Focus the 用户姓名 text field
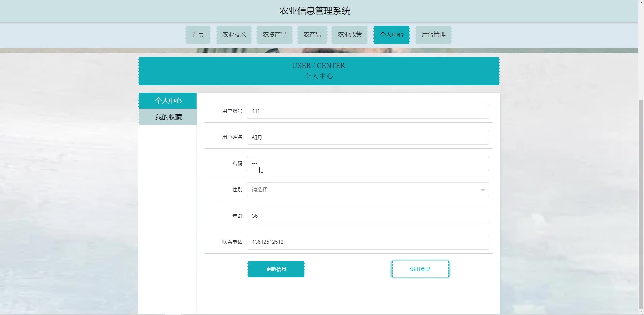This screenshot has width=644, height=315. (x=368, y=137)
